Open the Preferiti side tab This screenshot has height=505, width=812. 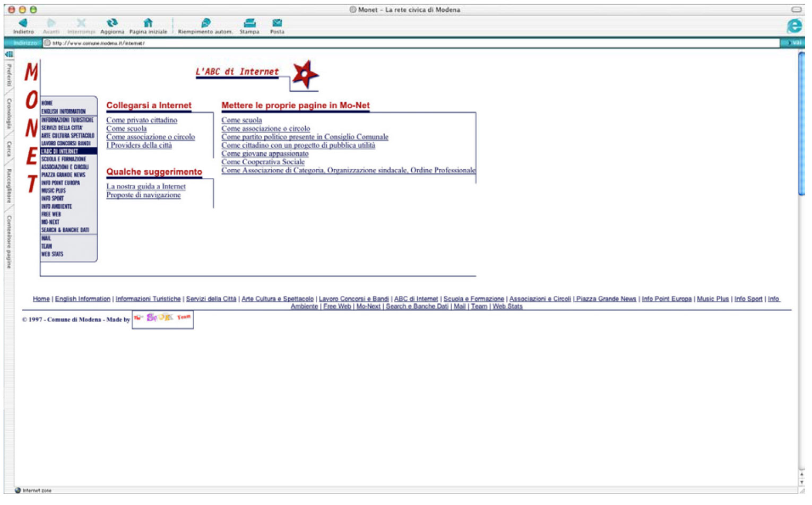pos(9,75)
